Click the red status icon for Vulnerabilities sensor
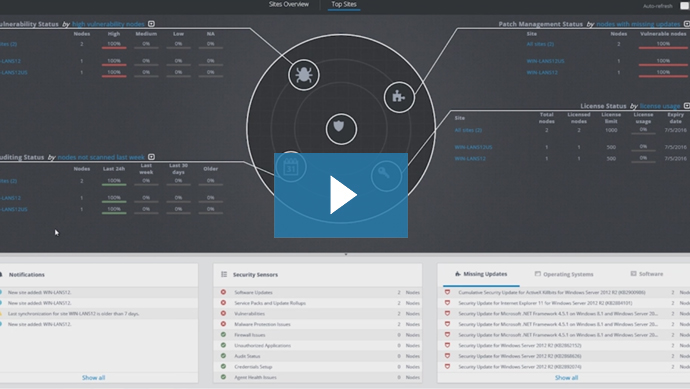 click(223, 313)
